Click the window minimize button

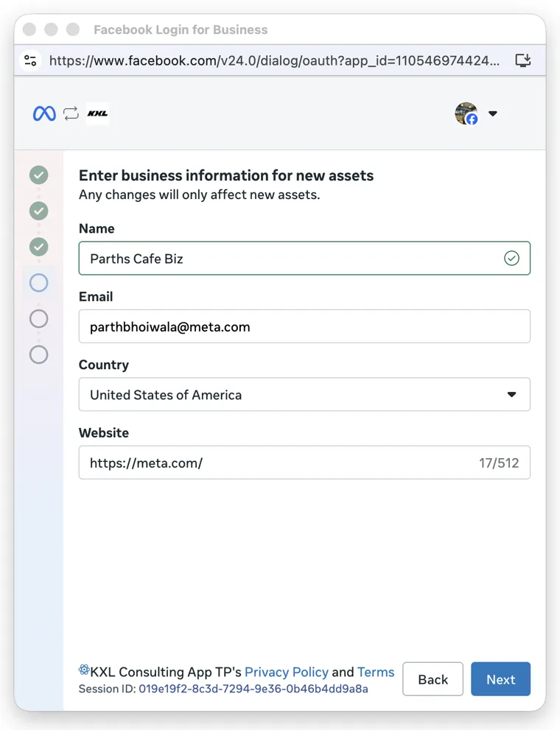point(51,29)
